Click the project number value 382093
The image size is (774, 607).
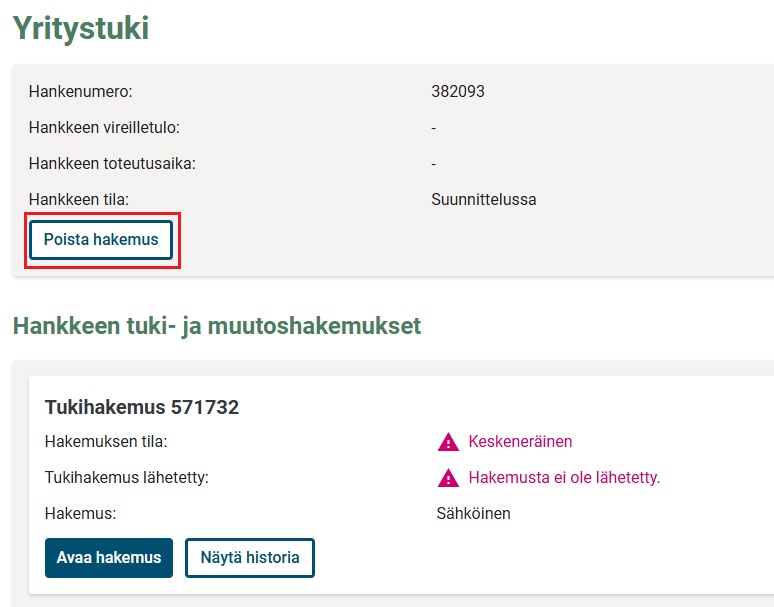458,92
